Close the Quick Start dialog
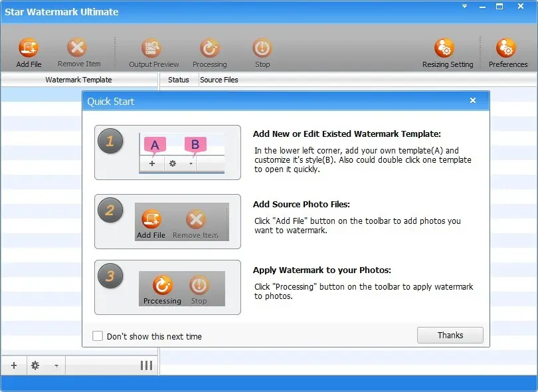Screen dimensions: 538x392 [473, 100]
